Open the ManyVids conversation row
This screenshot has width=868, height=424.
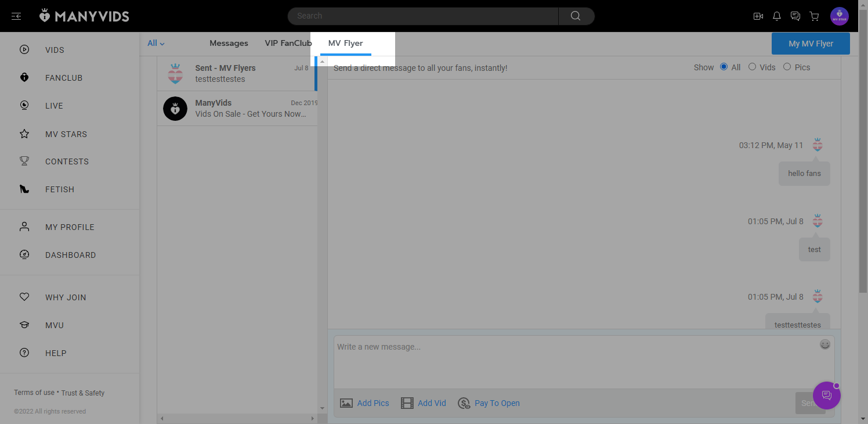point(237,109)
